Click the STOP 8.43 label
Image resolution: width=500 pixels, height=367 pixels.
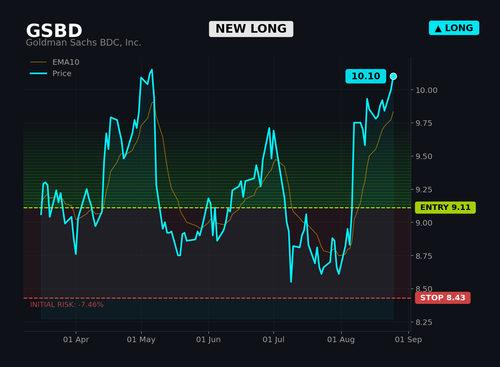pos(443,298)
